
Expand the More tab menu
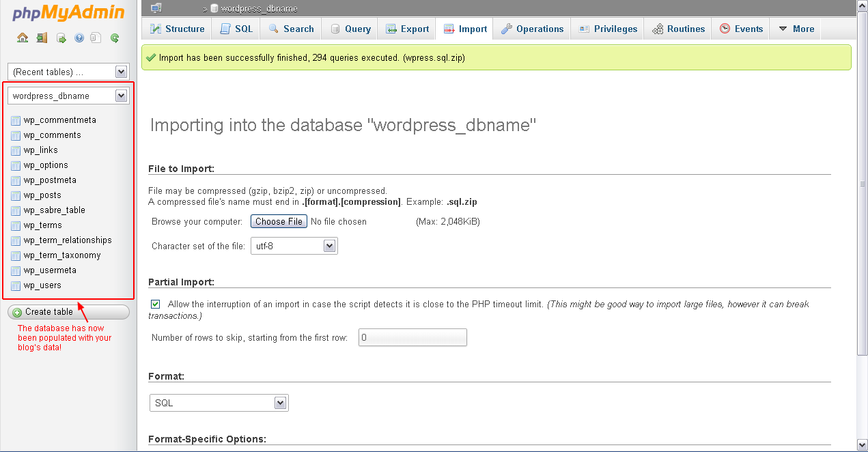tap(796, 29)
